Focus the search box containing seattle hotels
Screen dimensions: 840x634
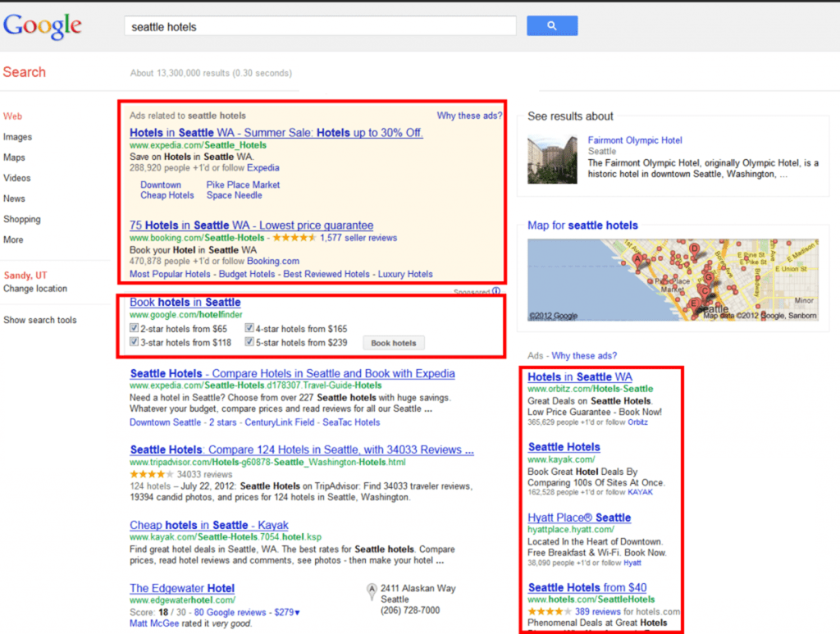[321, 27]
